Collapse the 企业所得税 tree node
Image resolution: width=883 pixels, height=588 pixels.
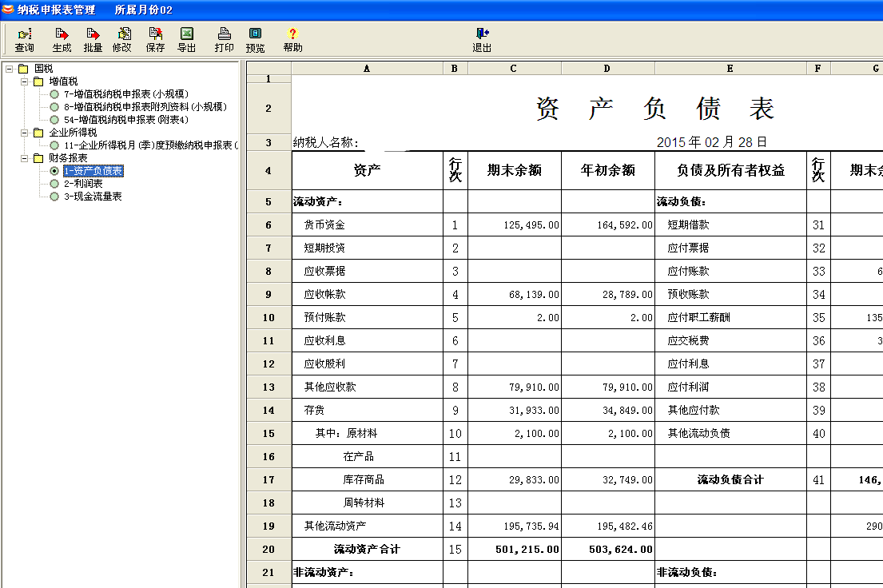(24, 133)
